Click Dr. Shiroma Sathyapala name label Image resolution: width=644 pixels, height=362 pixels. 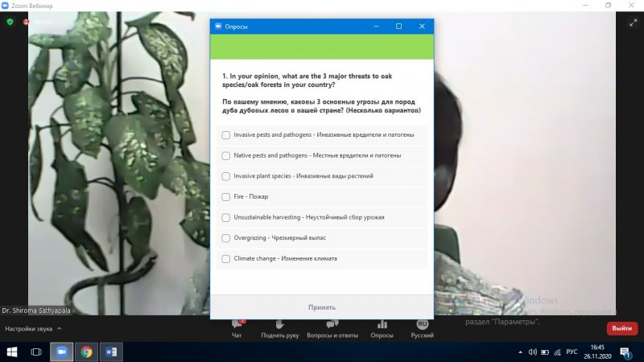point(36,311)
